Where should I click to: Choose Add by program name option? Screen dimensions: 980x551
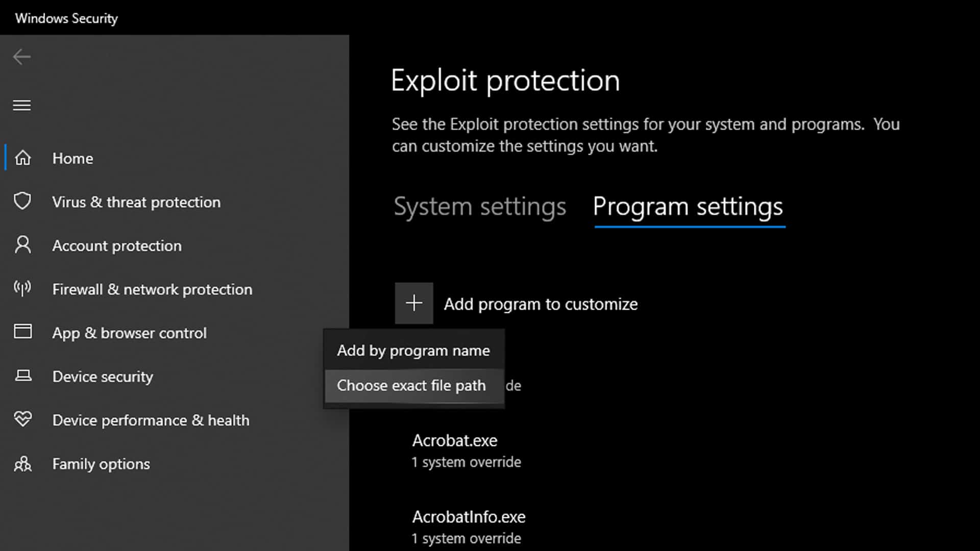click(x=413, y=350)
